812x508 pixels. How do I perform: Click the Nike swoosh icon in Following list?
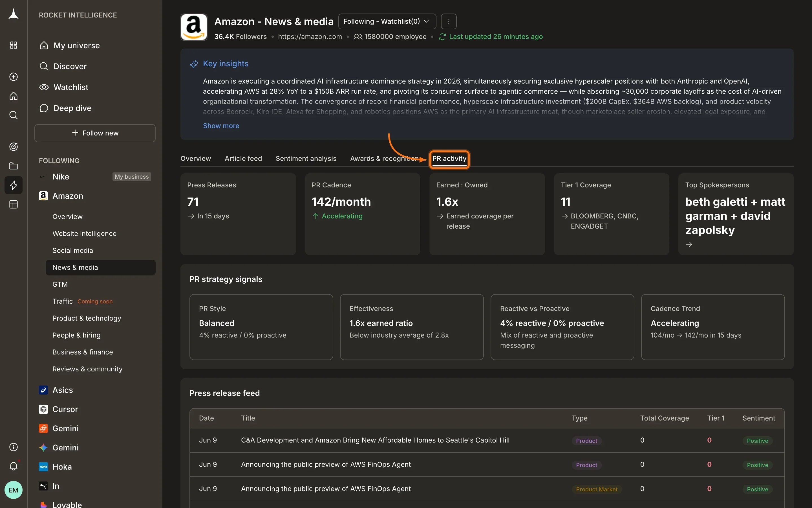pyautogui.click(x=43, y=177)
